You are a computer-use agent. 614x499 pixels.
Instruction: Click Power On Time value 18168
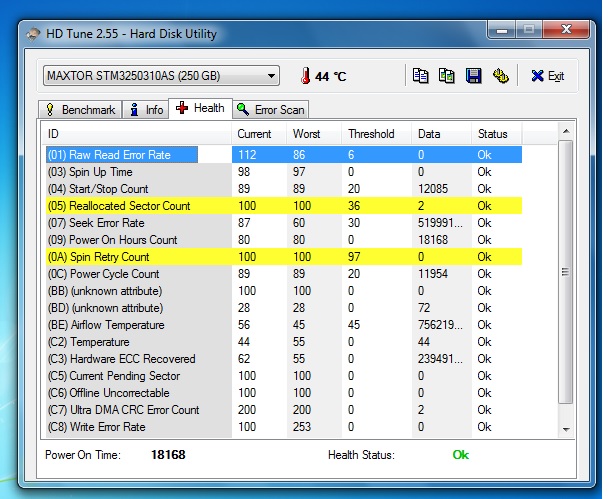[168, 455]
